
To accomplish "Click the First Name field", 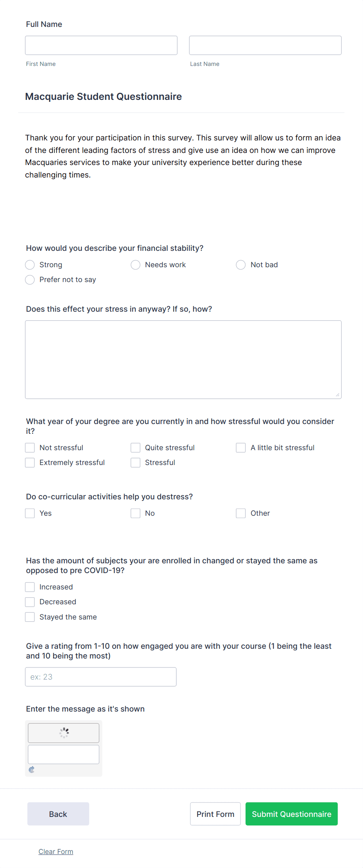I will pos(101,45).
